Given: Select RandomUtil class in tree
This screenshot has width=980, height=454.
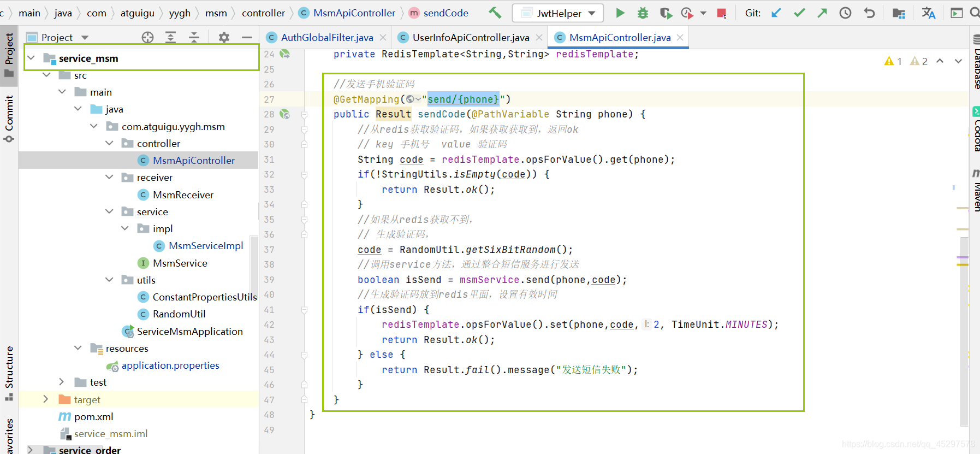Looking at the screenshot, I should [x=179, y=314].
